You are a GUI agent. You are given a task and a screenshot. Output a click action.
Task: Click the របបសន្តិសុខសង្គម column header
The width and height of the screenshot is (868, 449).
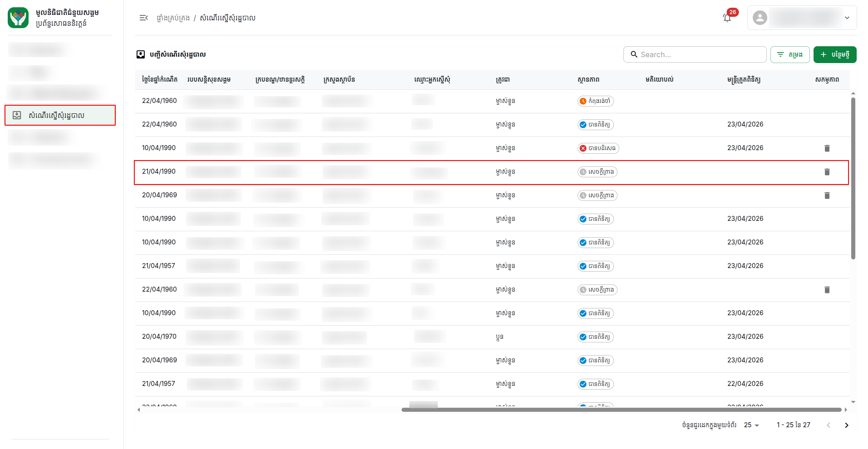point(209,79)
